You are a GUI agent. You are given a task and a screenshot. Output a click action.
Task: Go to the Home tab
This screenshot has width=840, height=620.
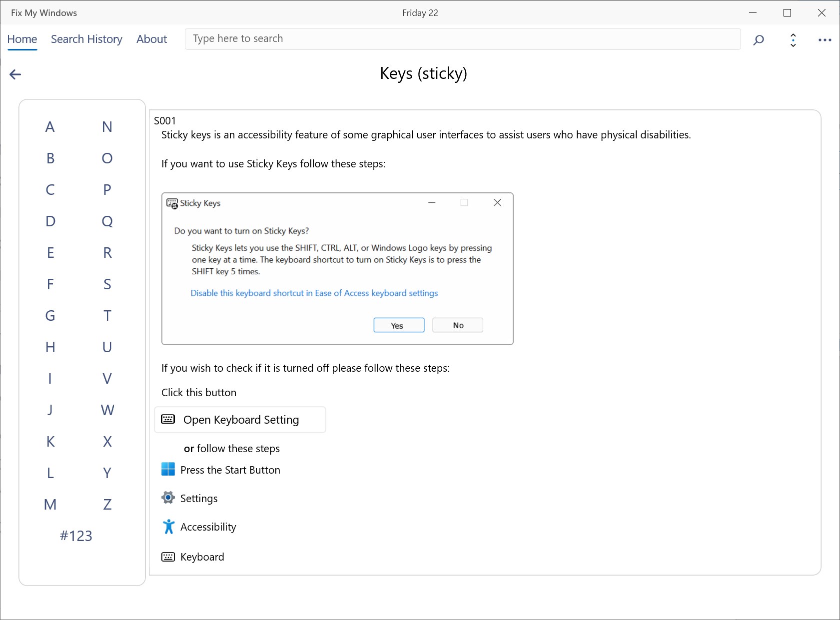coord(22,39)
